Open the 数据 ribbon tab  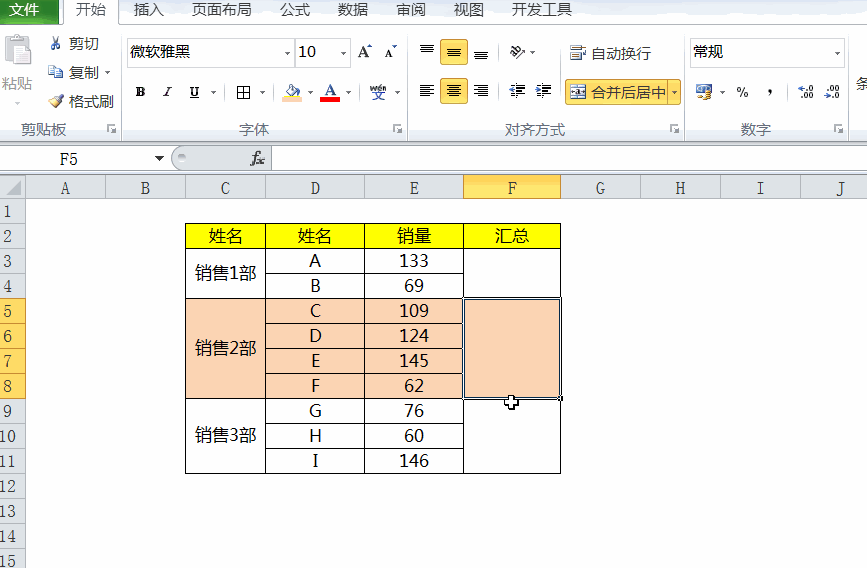tap(353, 9)
